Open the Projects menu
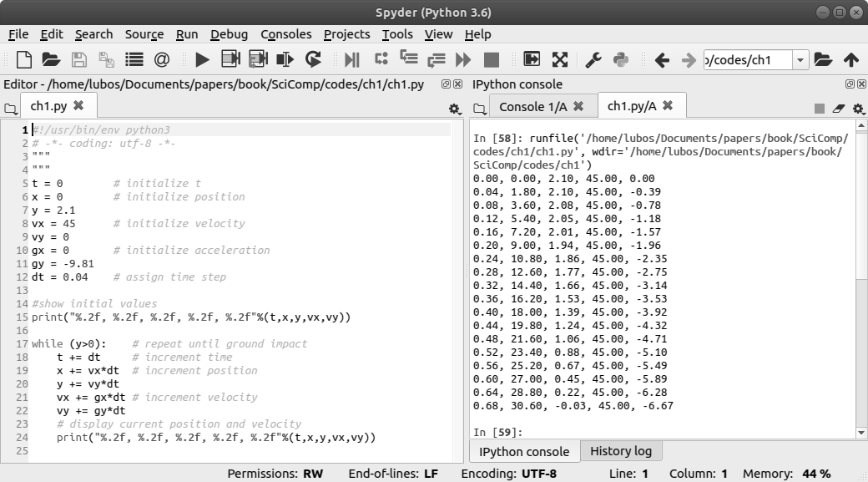868x482 pixels. pos(346,34)
